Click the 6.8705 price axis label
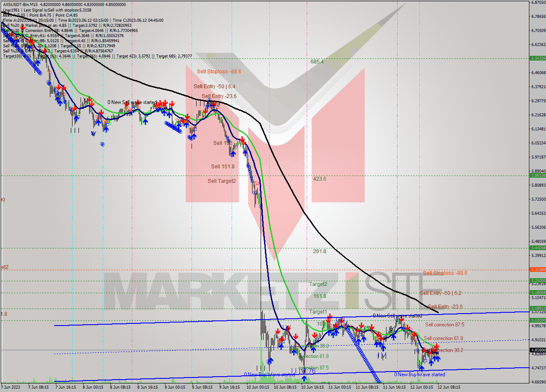Image resolution: width=546 pixels, height=392 pixels. pos(538,3)
